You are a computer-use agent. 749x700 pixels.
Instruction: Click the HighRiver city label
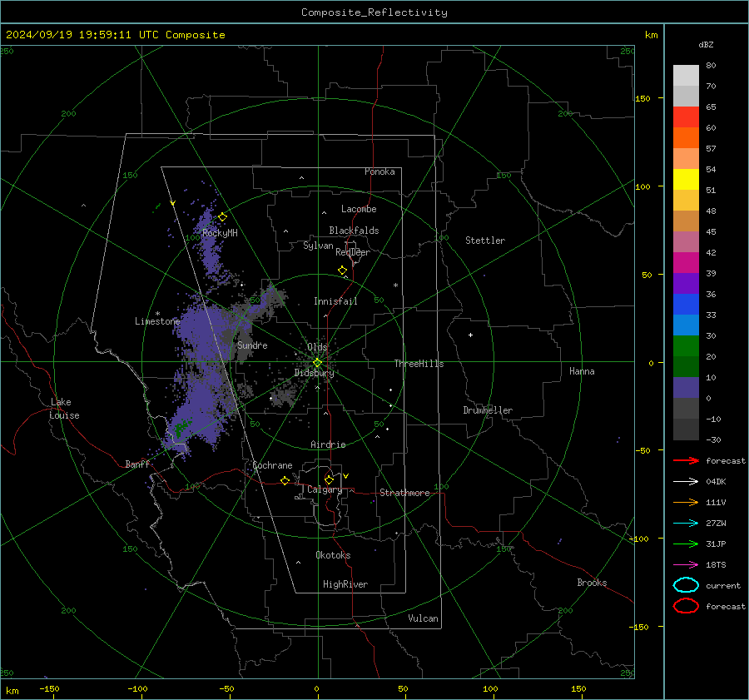pos(345,584)
